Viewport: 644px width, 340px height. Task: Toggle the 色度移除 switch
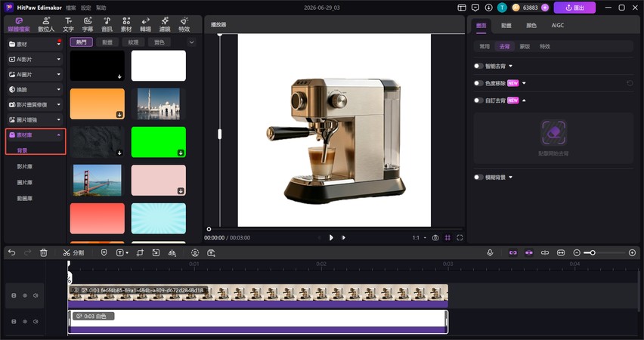[x=478, y=83]
